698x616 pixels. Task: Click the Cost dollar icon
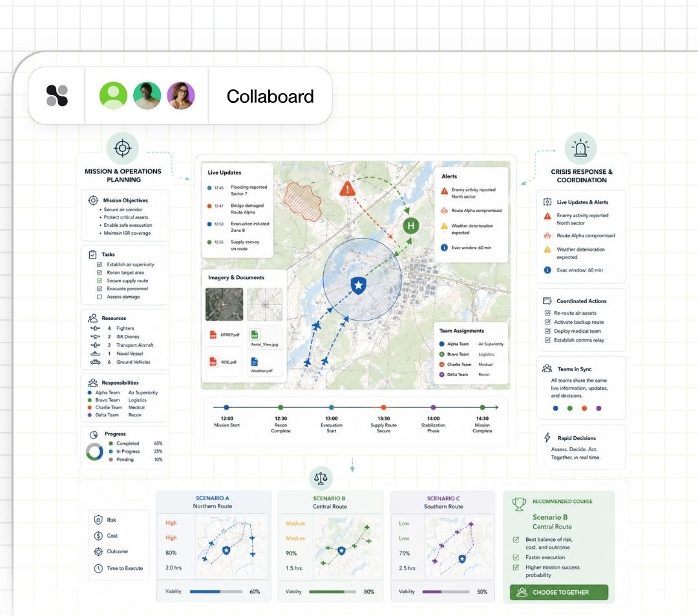(98, 536)
